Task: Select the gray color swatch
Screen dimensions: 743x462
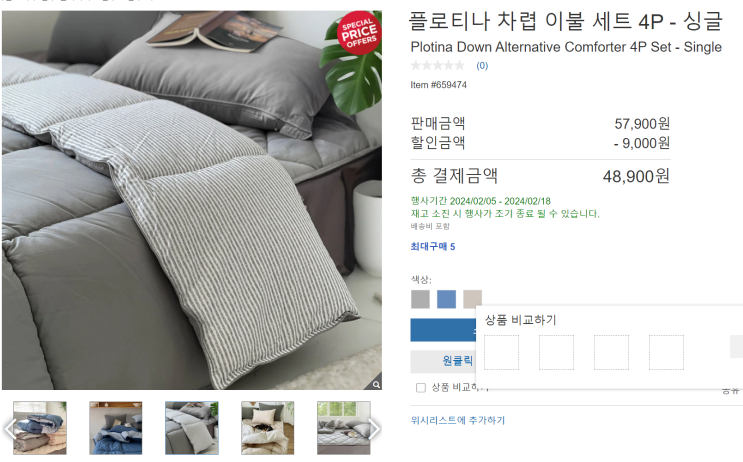Action: pos(420,299)
